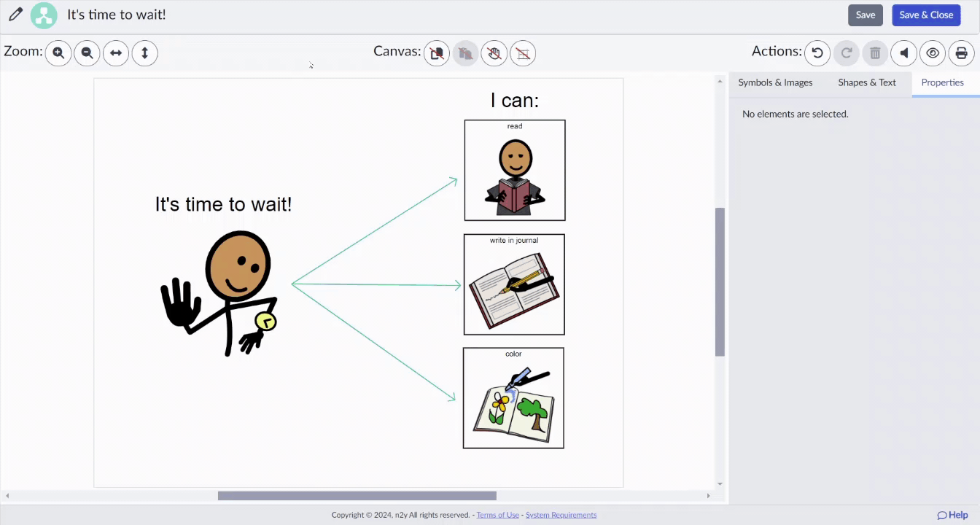Undo the last action
The width and height of the screenshot is (980, 525).
817,52
